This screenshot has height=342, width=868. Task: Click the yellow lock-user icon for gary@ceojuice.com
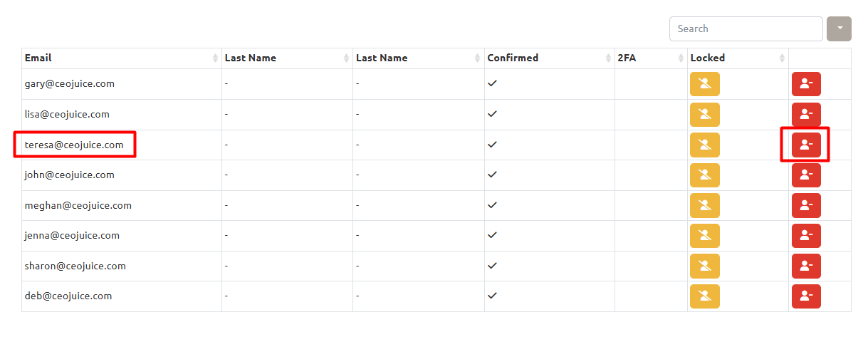tap(704, 84)
